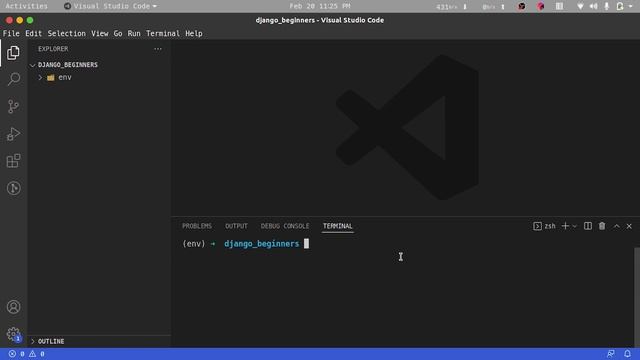Viewport: 640px width, 360px height.
Task: Open the Search view in activity bar
Action: coord(13,79)
